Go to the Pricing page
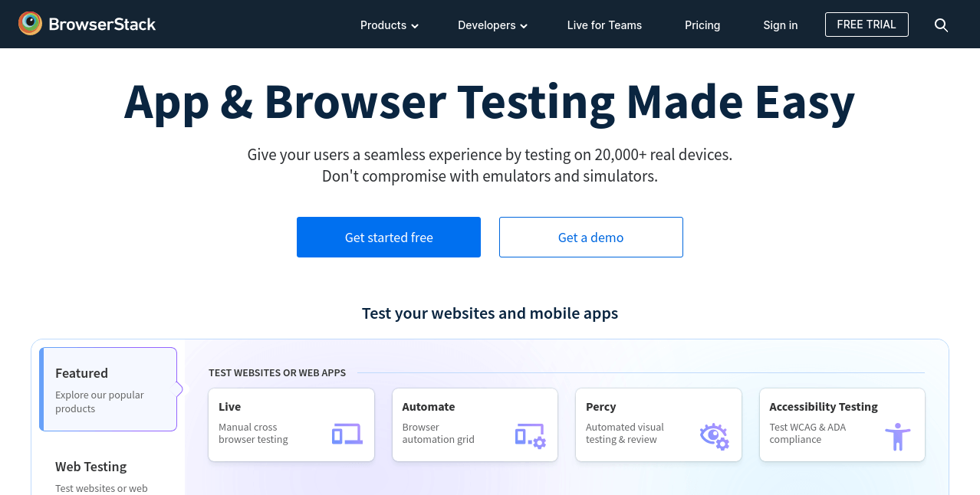Viewport: 980px width, 495px height. 702,25
